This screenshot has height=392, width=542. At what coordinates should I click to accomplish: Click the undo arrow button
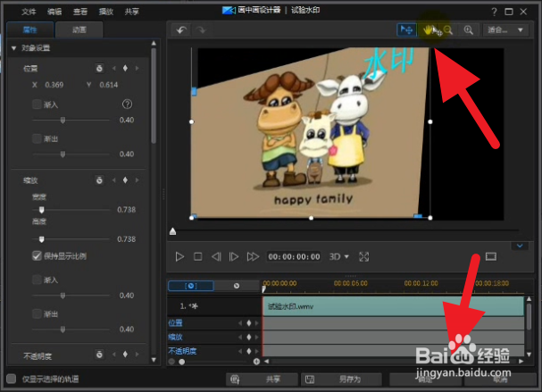pyautogui.click(x=181, y=30)
